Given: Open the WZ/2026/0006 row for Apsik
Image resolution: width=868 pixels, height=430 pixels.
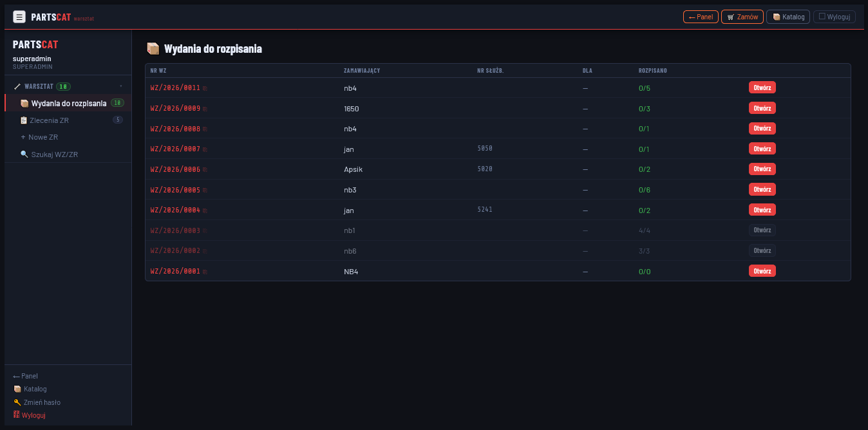Looking at the screenshot, I should pyautogui.click(x=762, y=169).
